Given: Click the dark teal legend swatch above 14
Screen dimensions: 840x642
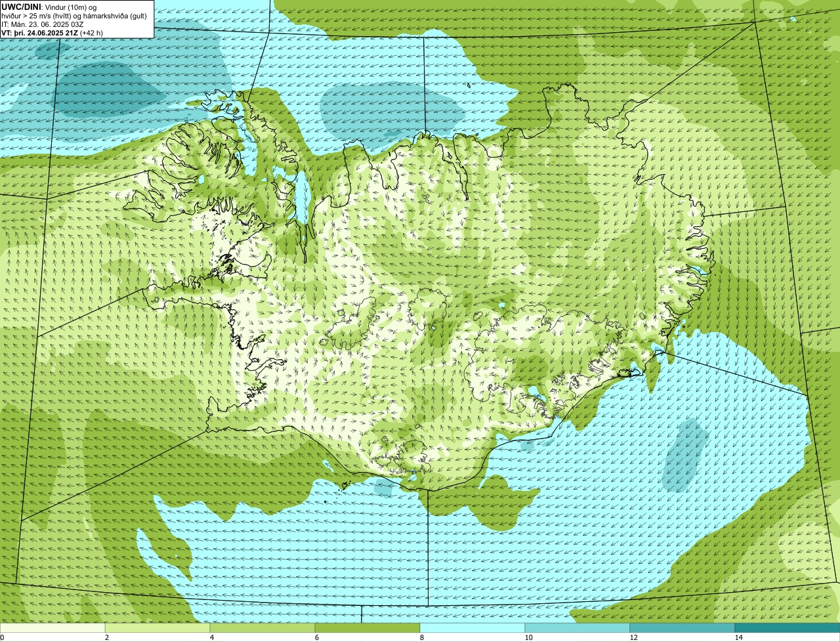Looking at the screenshot, I should click(x=787, y=628).
